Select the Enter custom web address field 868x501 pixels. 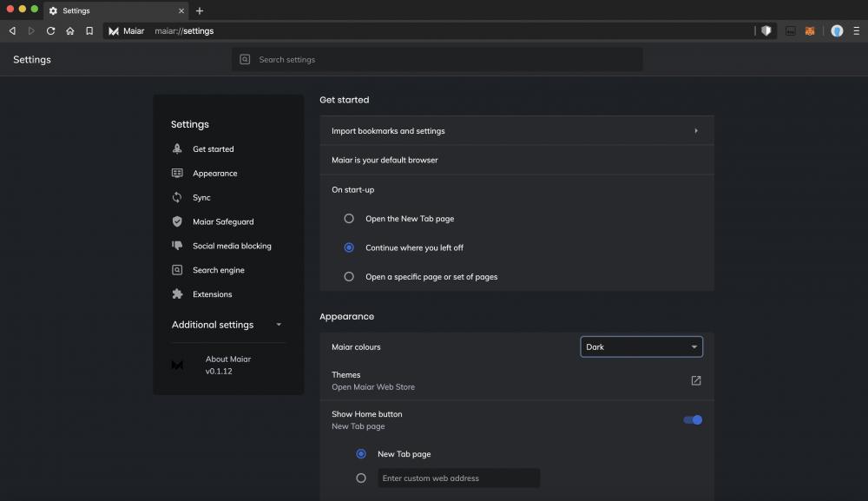pos(458,478)
